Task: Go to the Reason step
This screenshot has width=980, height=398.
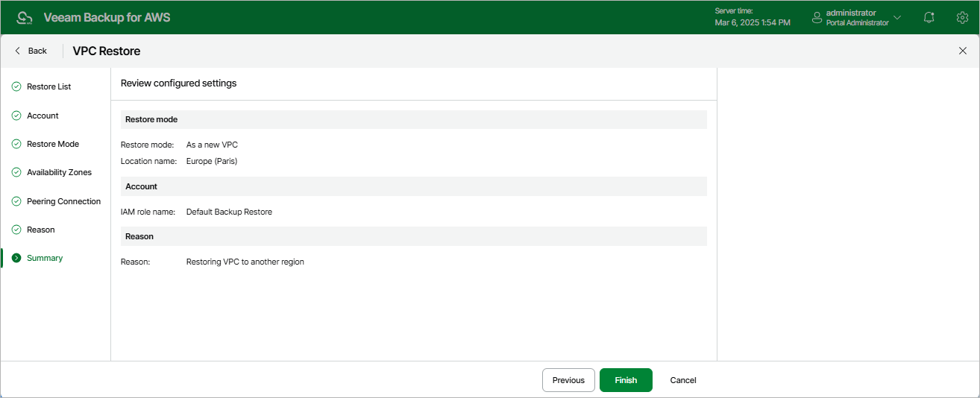Action: 41,230
